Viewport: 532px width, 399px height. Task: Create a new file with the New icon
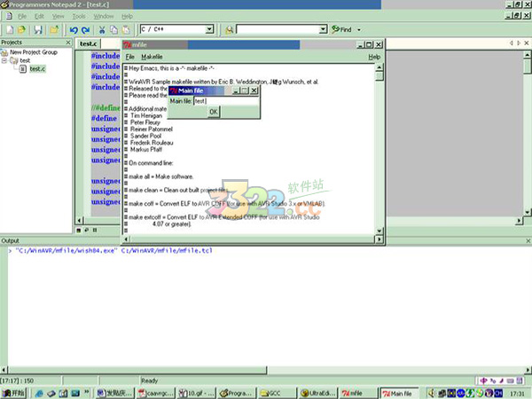click(x=10, y=30)
